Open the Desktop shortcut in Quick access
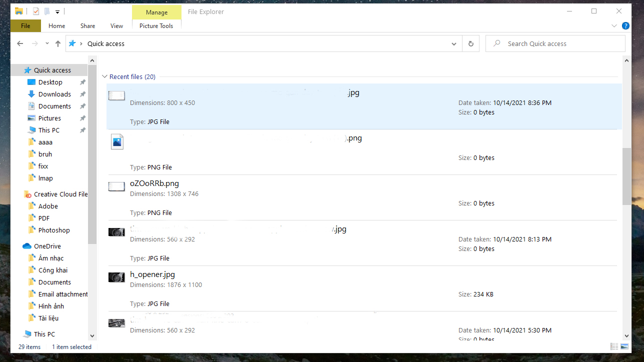 click(50, 82)
